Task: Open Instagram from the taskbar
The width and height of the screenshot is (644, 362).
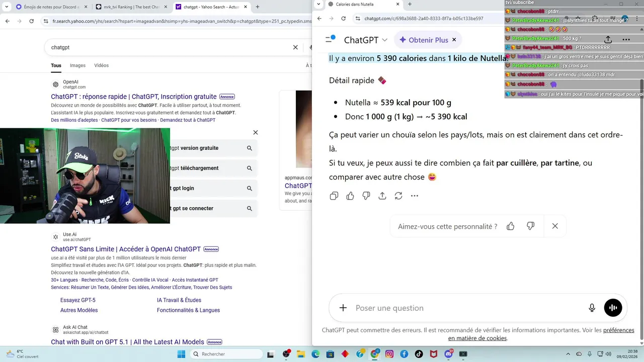Action: pyautogui.click(x=389, y=354)
